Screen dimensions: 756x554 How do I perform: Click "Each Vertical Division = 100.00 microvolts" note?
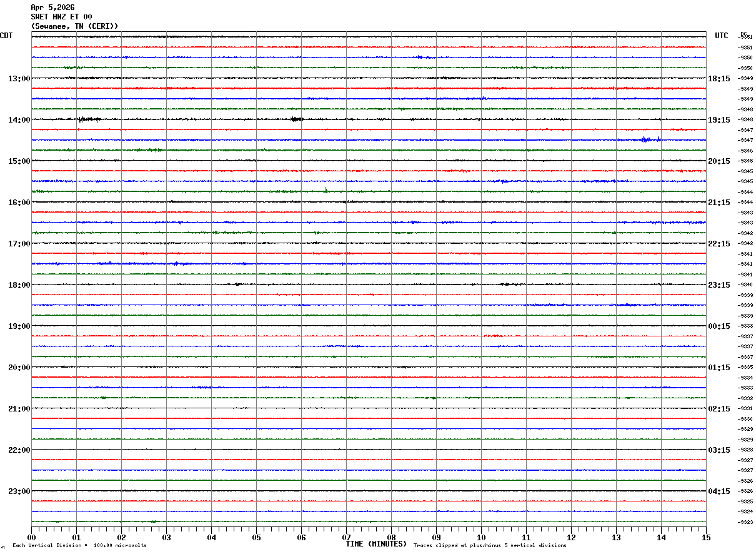coord(79,546)
